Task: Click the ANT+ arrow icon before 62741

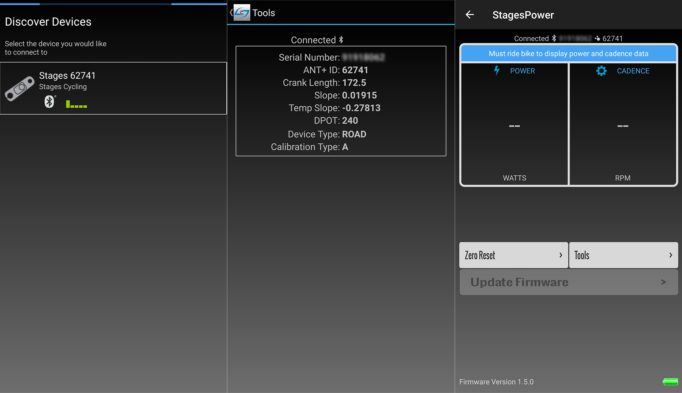Action: [597, 38]
